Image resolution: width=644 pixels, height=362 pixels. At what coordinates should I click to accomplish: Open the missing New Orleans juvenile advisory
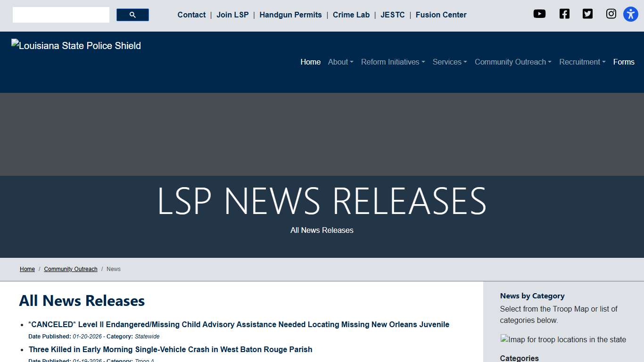[239, 324]
